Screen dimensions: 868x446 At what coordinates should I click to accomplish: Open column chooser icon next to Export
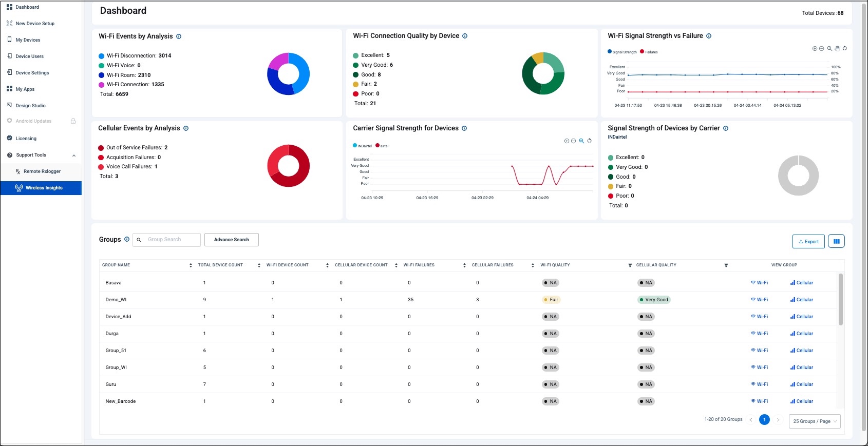[836, 241]
